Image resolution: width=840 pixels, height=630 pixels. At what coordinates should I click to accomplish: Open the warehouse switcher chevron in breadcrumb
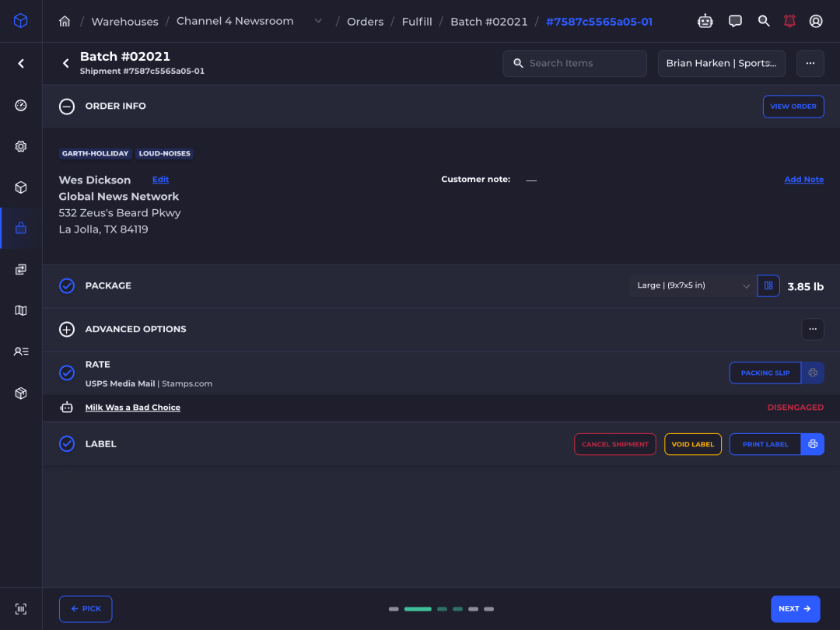pyautogui.click(x=318, y=22)
